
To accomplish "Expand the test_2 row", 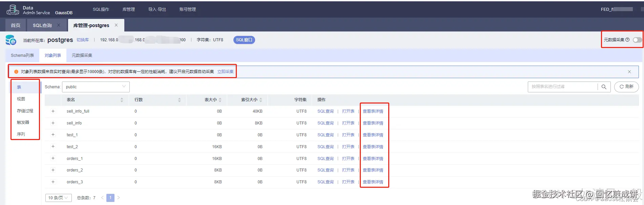I will (53, 146).
